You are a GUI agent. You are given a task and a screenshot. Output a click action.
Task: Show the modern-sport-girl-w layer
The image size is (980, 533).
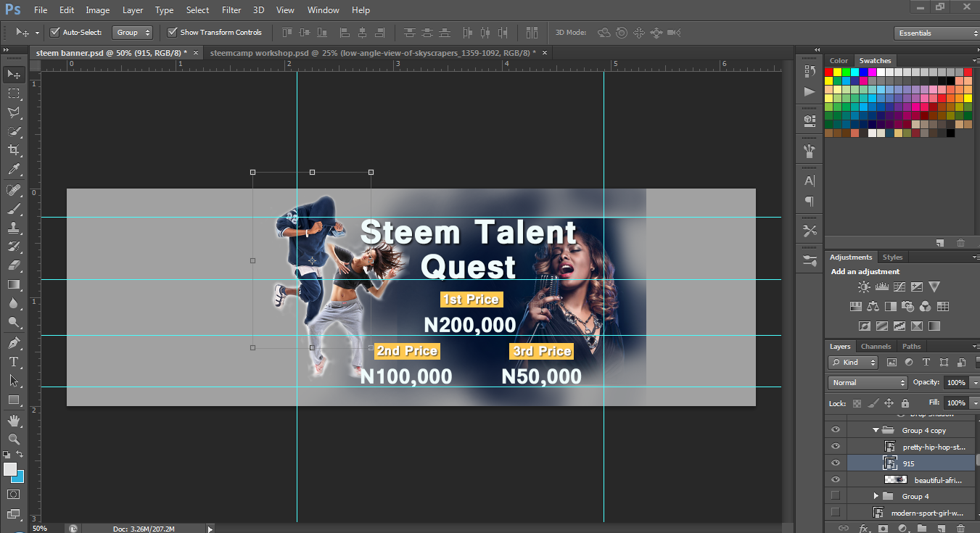tap(836, 513)
